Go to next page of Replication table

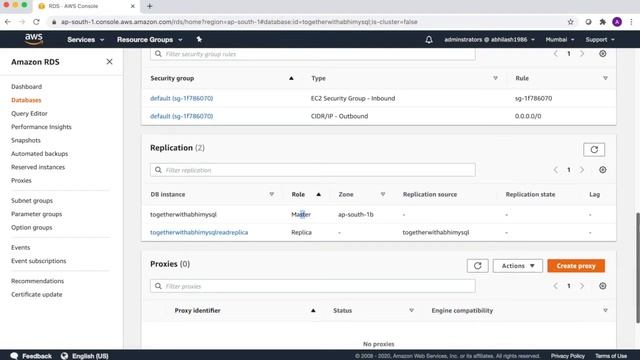pyautogui.click(x=582, y=170)
